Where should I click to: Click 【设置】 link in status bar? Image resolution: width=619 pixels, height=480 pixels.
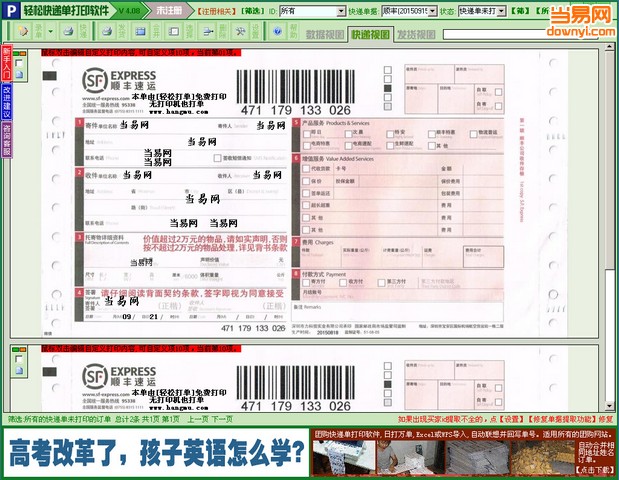click(512, 419)
